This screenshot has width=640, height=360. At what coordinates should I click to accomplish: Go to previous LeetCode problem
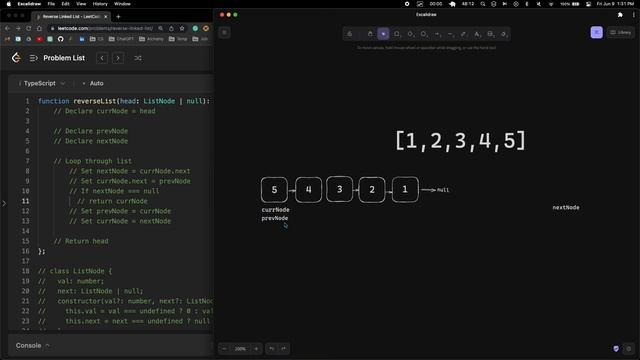pos(102,58)
